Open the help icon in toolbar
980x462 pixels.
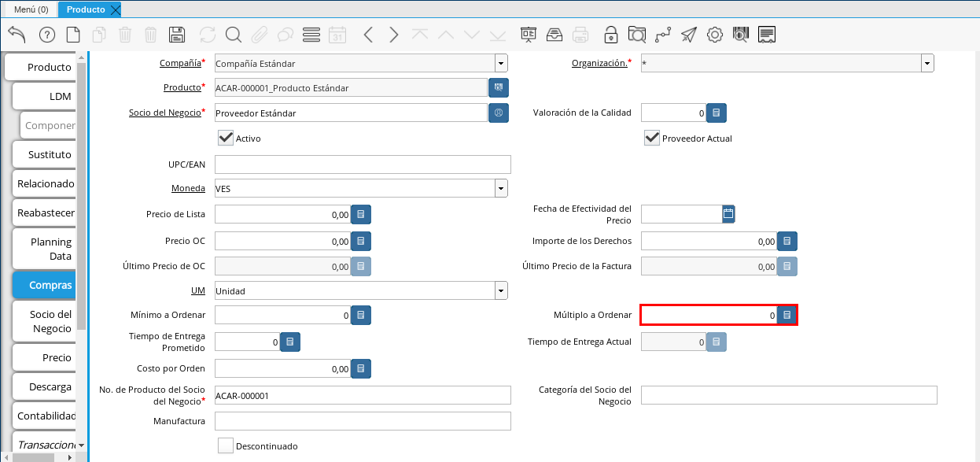[x=47, y=35]
